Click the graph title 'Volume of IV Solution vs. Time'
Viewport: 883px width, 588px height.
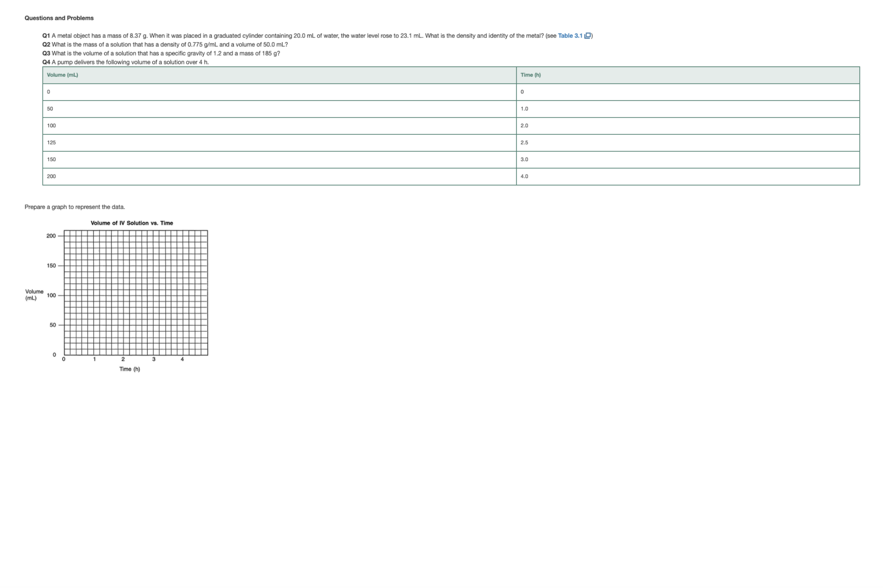click(x=132, y=223)
